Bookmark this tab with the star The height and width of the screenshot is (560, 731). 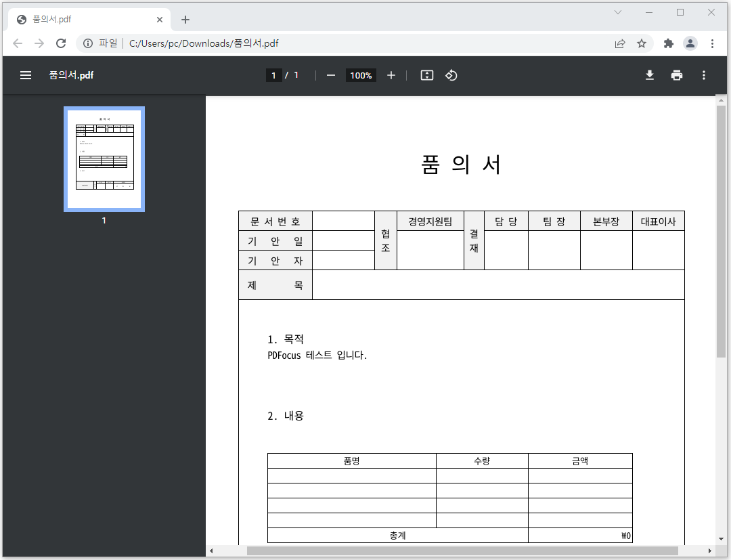click(x=642, y=43)
